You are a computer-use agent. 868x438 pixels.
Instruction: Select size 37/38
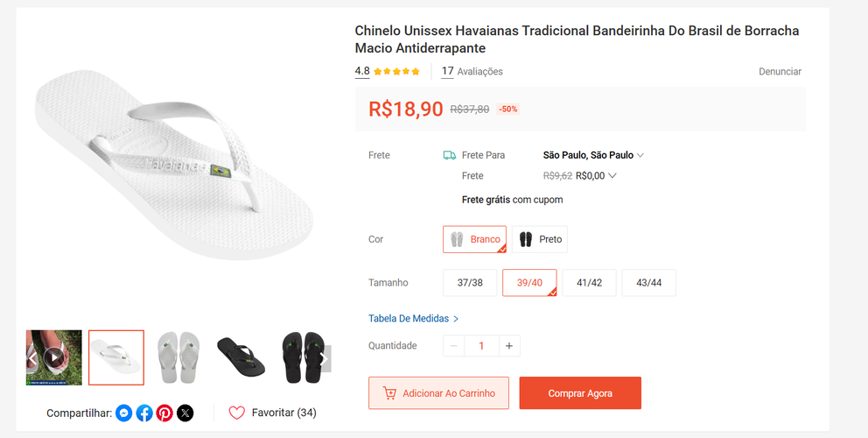click(470, 283)
